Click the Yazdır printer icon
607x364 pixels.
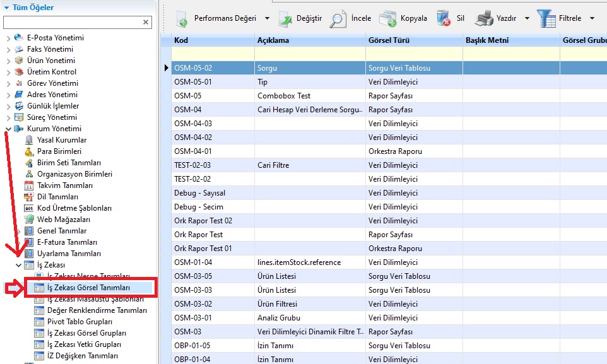(x=484, y=18)
